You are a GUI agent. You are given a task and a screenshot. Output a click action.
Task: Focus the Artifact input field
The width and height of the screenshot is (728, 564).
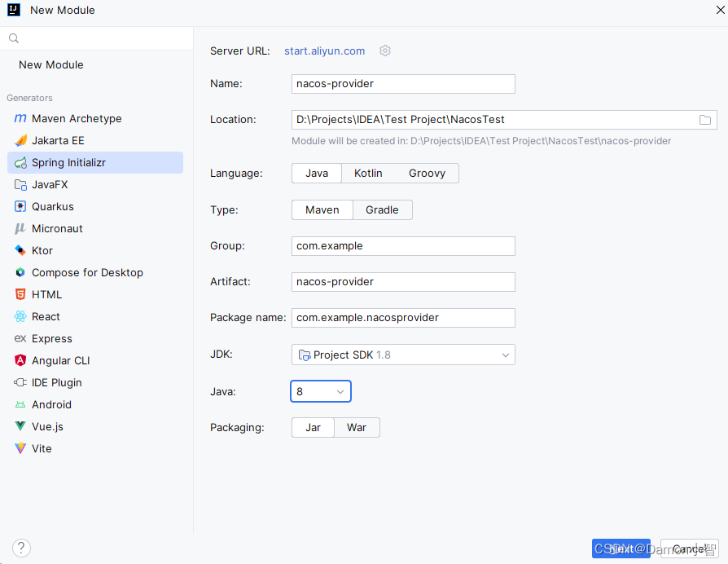[x=403, y=282]
